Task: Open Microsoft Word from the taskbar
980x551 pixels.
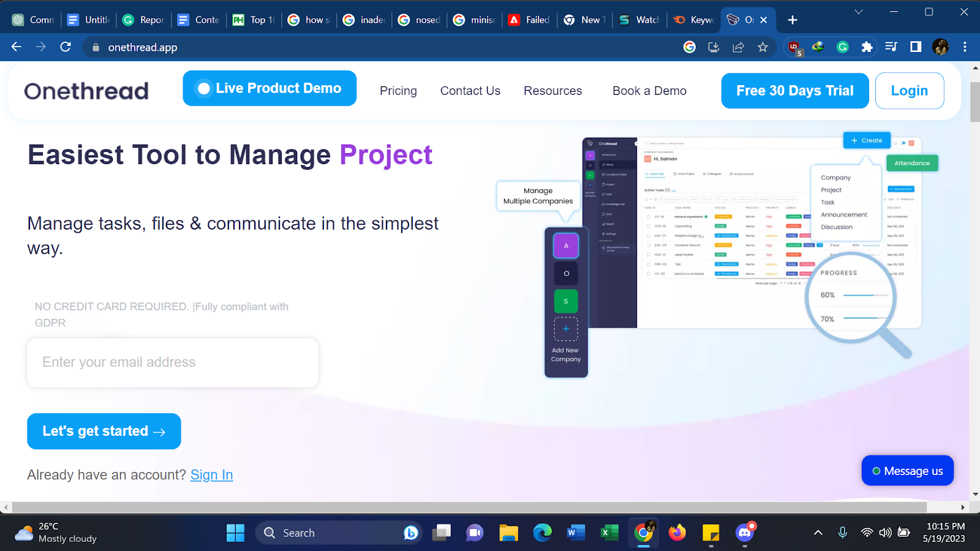Action: click(576, 533)
